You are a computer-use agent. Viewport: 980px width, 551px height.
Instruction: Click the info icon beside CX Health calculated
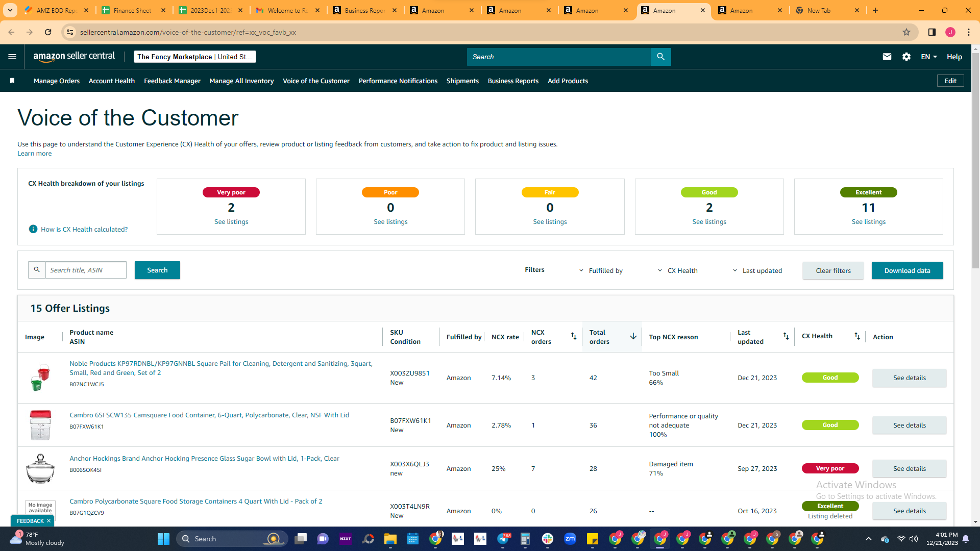(x=33, y=229)
